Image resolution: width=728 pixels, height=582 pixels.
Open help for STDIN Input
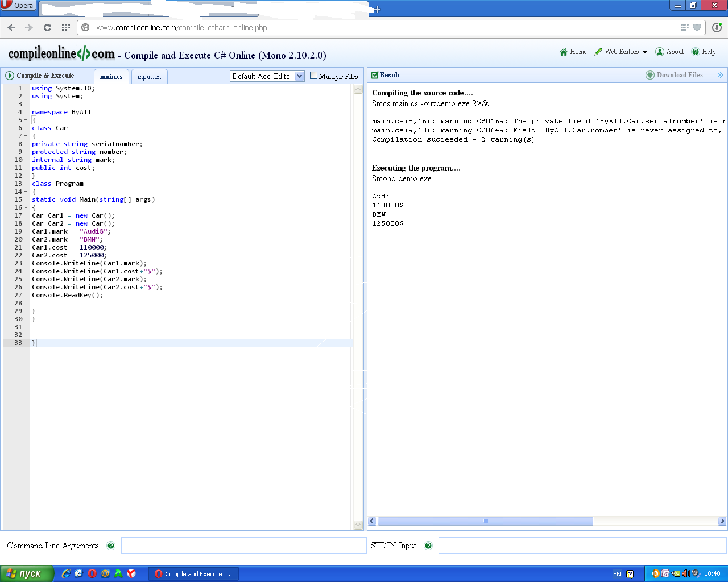pos(428,546)
